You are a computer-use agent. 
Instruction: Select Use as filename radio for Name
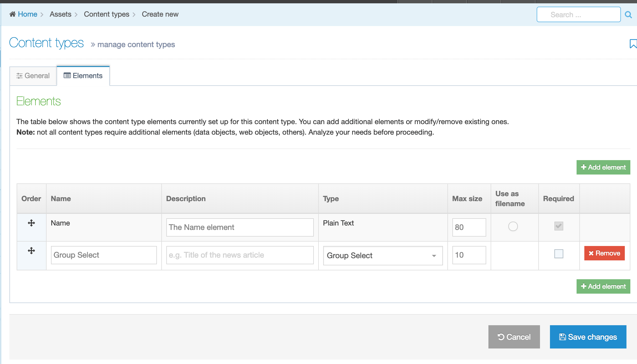click(x=513, y=226)
